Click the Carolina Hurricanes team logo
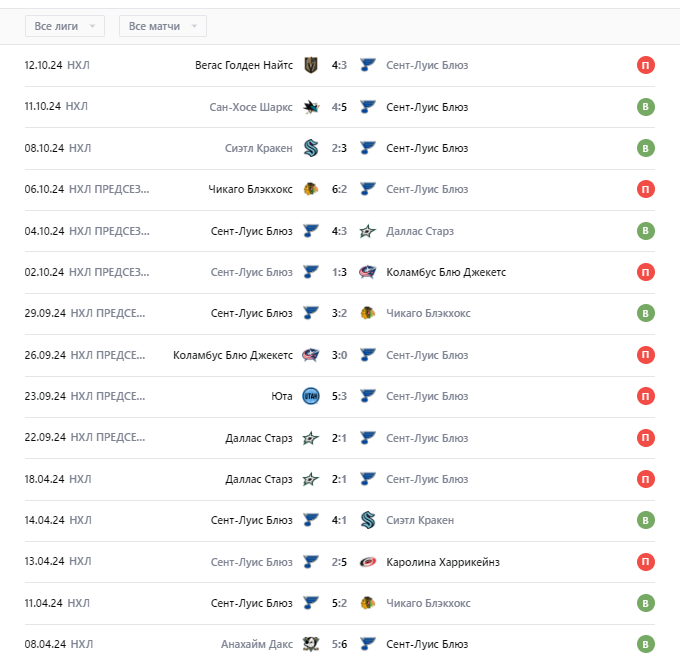 click(x=367, y=562)
